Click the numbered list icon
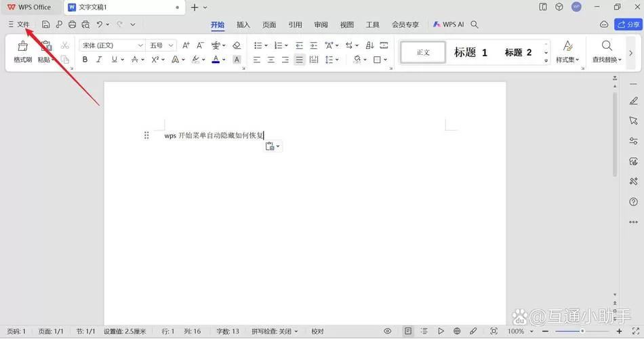Viewport: 644px width, 339px height. pyautogui.click(x=278, y=45)
